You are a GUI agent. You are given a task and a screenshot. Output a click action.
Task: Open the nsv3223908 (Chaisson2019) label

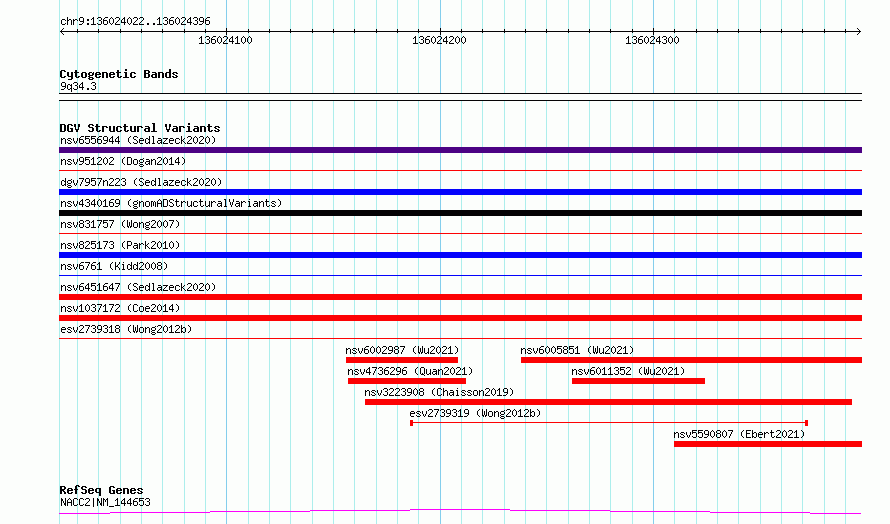pos(439,392)
